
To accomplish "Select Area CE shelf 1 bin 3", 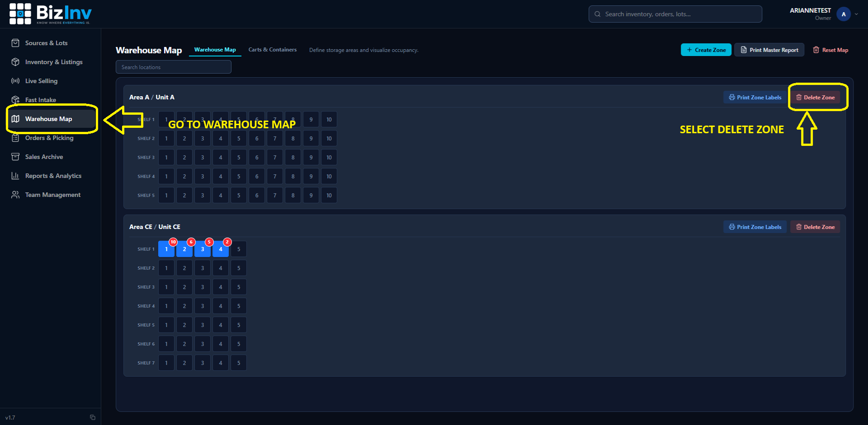I will [x=203, y=249].
